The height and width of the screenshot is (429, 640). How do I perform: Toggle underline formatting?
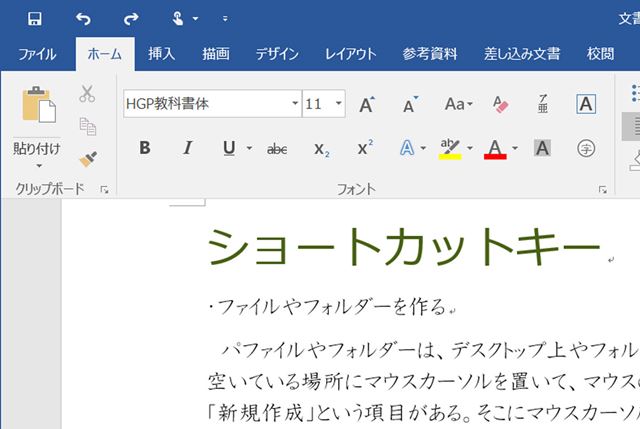point(229,148)
